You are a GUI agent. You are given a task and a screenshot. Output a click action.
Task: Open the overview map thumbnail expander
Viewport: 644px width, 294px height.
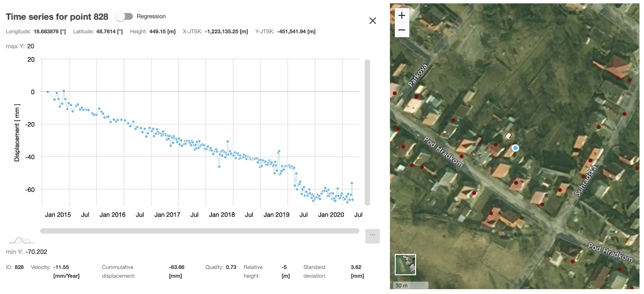coord(405,265)
